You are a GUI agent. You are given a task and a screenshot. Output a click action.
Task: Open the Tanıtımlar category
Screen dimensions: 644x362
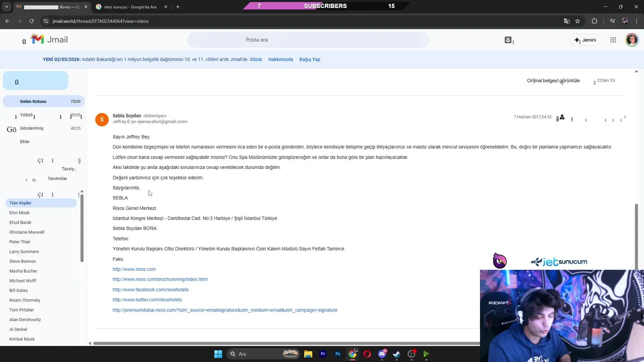pos(57,178)
